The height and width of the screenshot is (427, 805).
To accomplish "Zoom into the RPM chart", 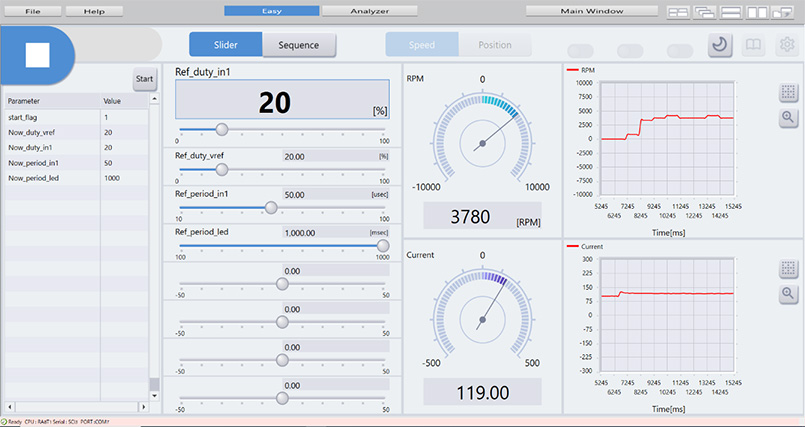I will (x=788, y=118).
